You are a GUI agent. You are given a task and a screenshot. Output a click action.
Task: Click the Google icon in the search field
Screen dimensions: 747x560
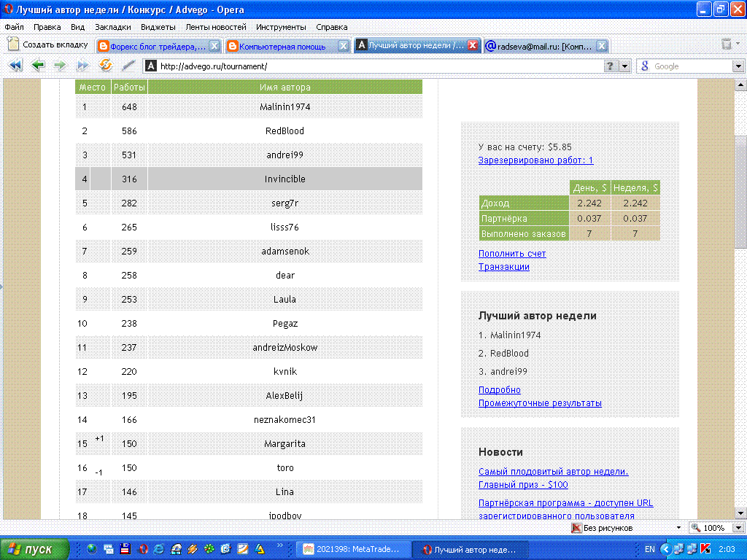(645, 66)
